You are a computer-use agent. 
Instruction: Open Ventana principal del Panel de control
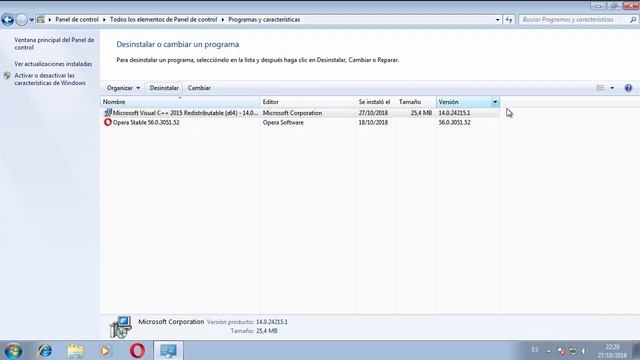[54, 44]
